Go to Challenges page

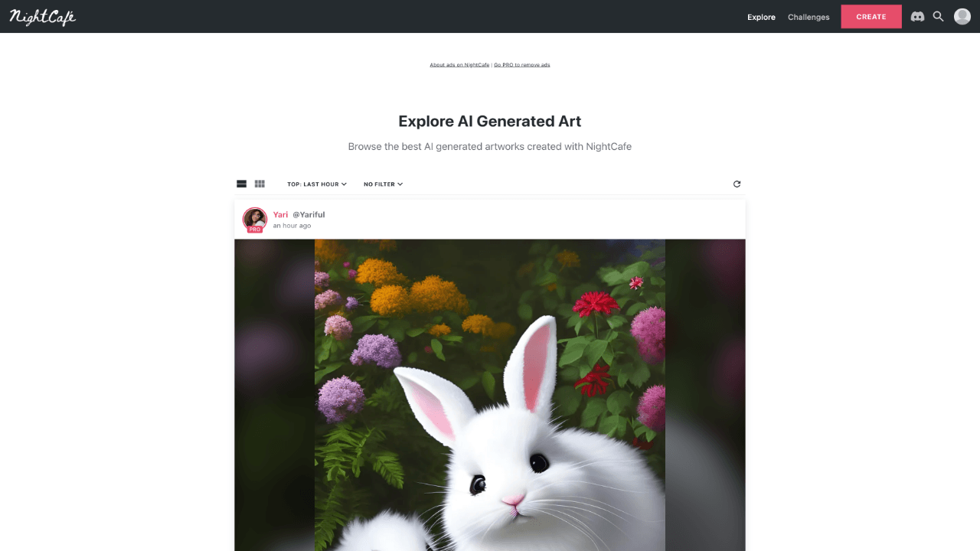point(808,17)
